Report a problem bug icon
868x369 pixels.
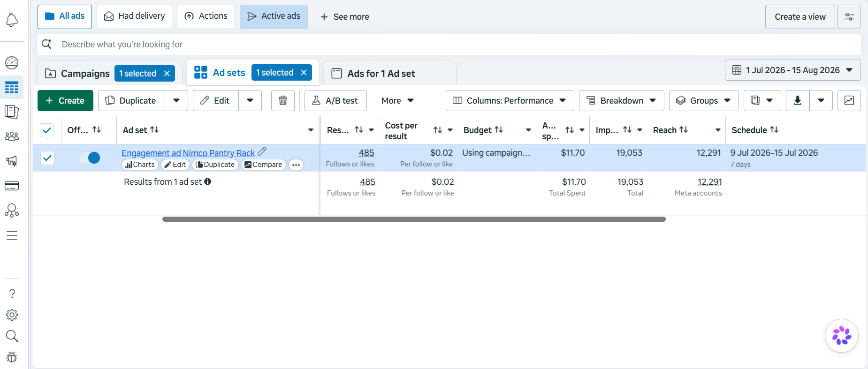click(x=12, y=357)
